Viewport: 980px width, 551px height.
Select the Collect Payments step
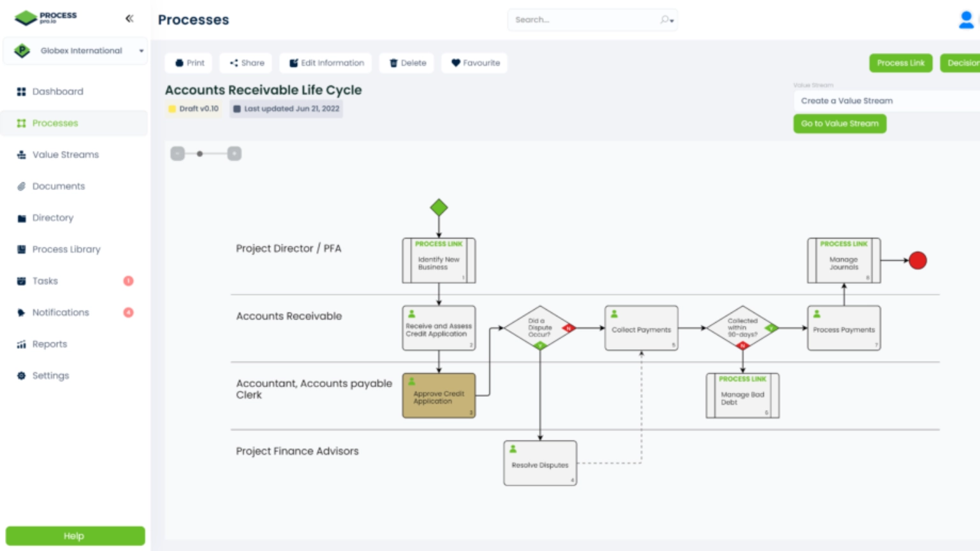pyautogui.click(x=641, y=328)
